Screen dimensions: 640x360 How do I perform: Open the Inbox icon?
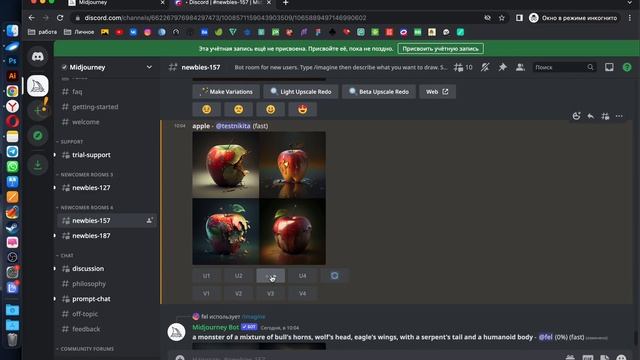(x=609, y=67)
